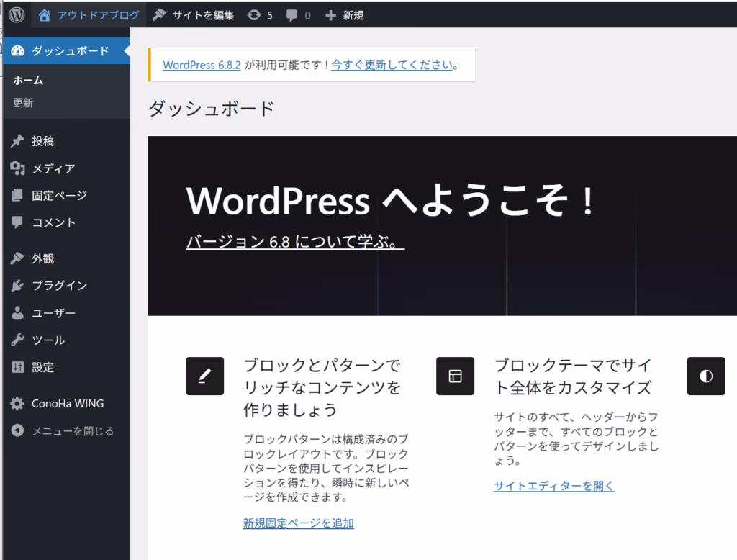Click the half-circle styles icon tile
Image resolution: width=737 pixels, height=560 pixels.
tap(705, 376)
